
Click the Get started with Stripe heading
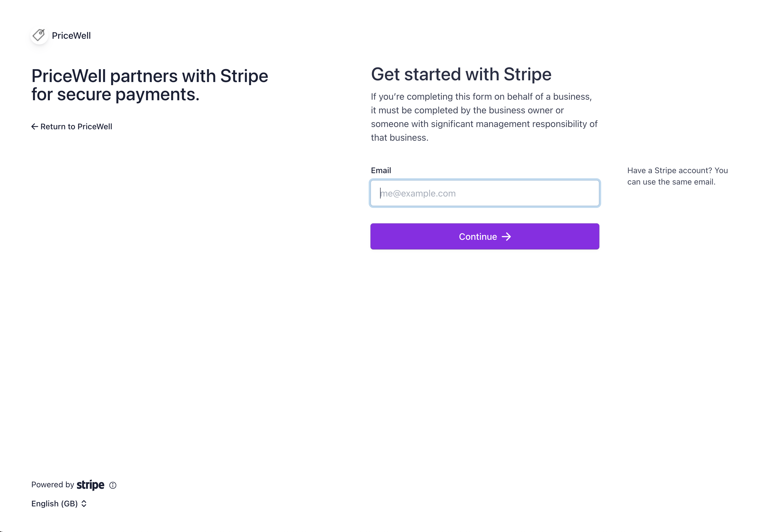coord(461,74)
